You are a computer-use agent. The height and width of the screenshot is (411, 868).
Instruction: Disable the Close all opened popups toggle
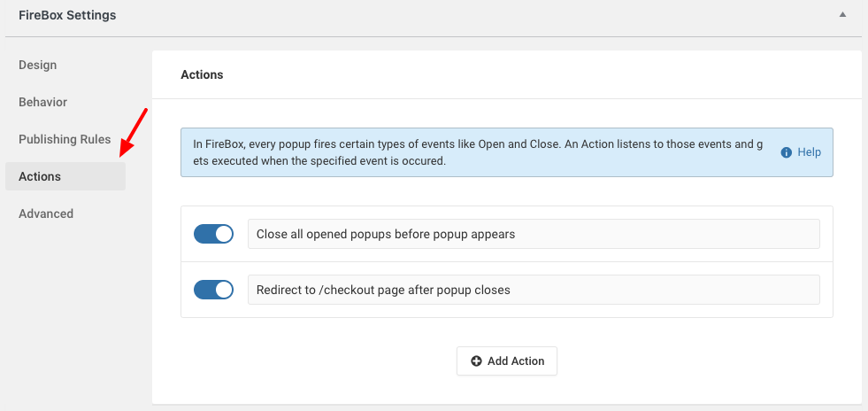click(213, 234)
